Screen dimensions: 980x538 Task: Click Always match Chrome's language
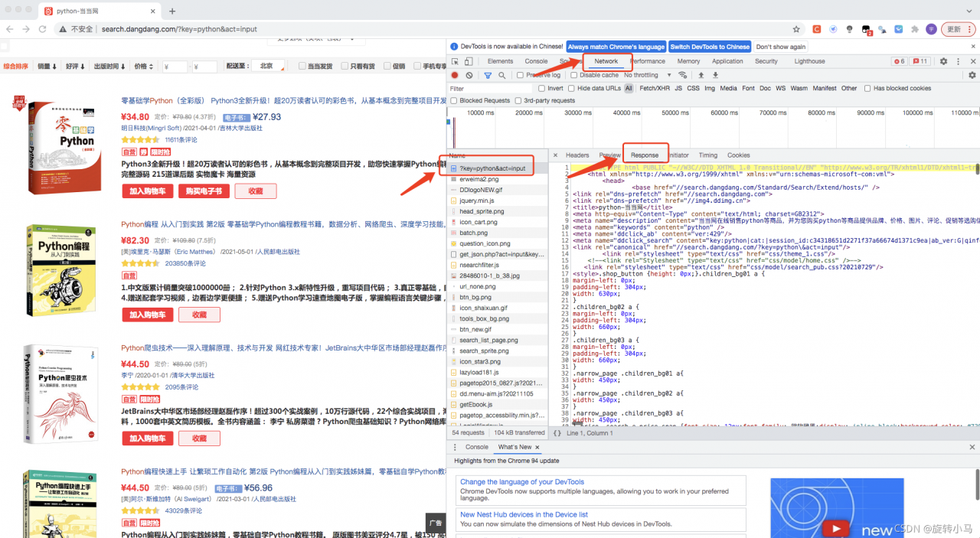click(616, 47)
